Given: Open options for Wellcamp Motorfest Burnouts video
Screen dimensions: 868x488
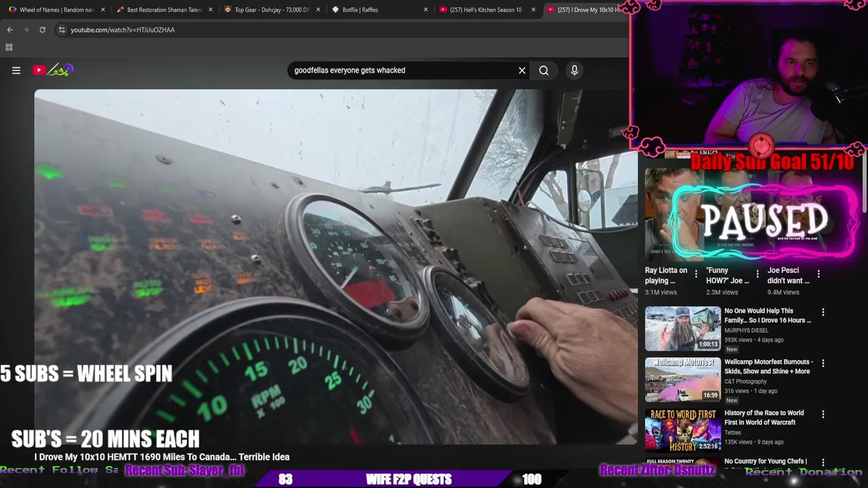Looking at the screenshot, I should [x=823, y=363].
